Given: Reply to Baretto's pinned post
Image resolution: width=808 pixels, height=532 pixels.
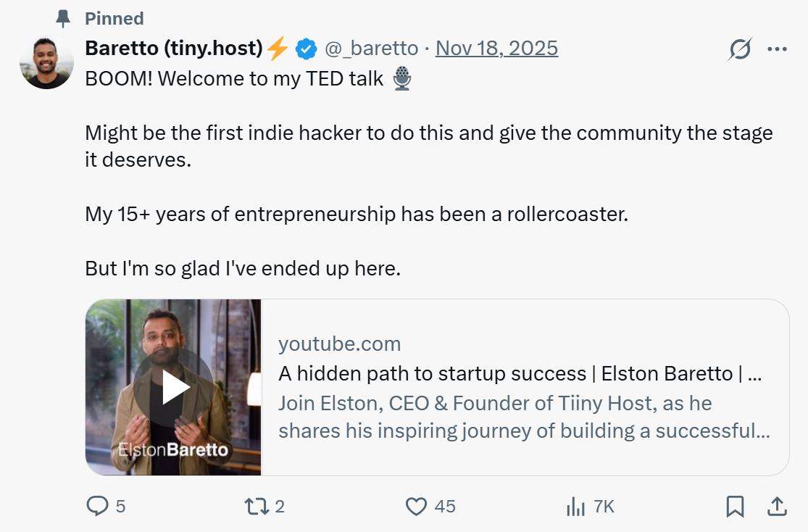Looking at the screenshot, I should [x=98, y=507].
